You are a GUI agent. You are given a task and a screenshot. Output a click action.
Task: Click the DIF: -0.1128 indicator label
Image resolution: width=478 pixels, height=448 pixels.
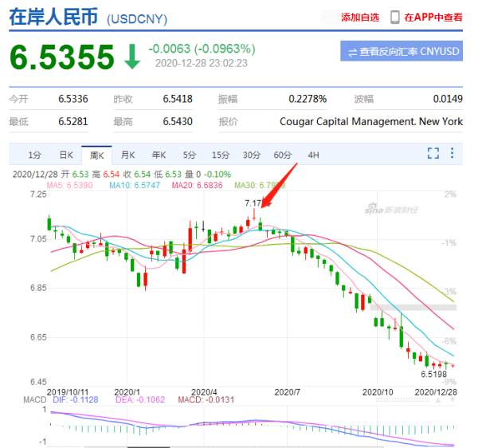pos(76,399)
